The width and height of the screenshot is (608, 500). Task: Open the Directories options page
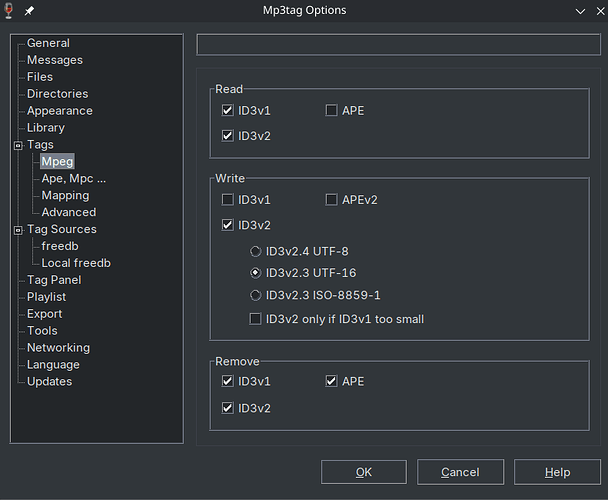tap(57, 94)
